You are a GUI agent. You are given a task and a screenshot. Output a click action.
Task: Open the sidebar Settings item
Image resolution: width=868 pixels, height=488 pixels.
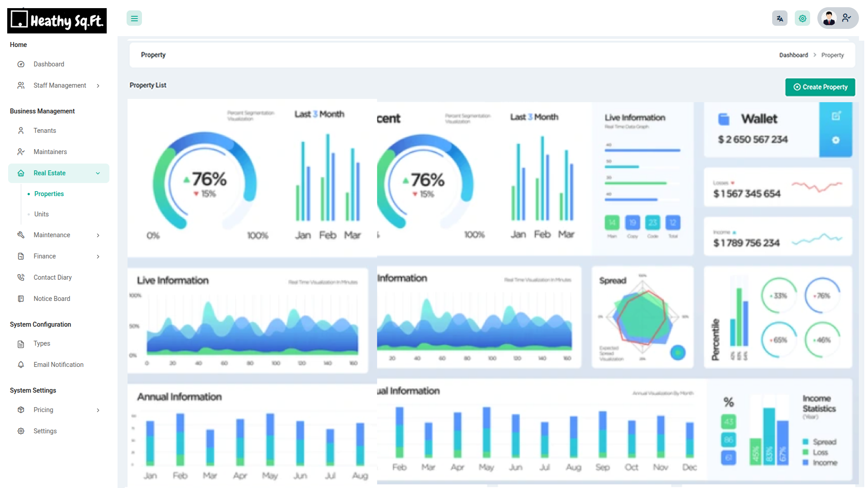pyautogui.click(x=45, y=431)
